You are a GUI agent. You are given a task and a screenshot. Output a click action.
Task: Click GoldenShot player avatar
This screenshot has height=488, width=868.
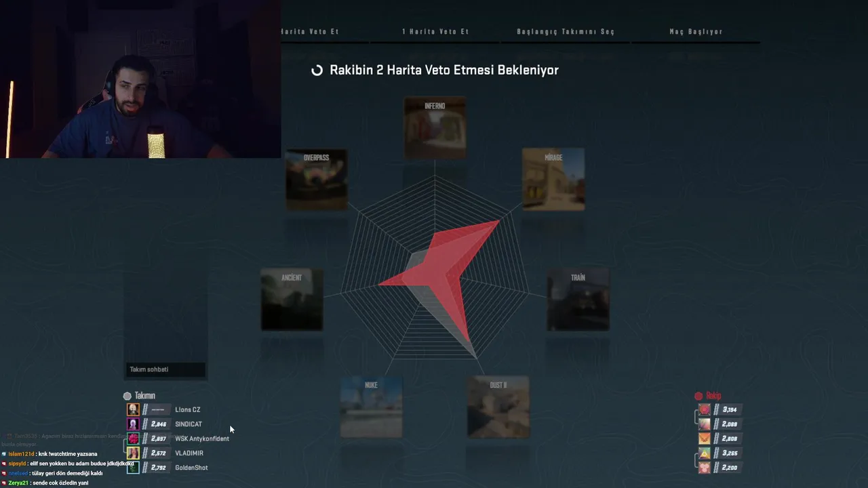[x=133, y=468]
